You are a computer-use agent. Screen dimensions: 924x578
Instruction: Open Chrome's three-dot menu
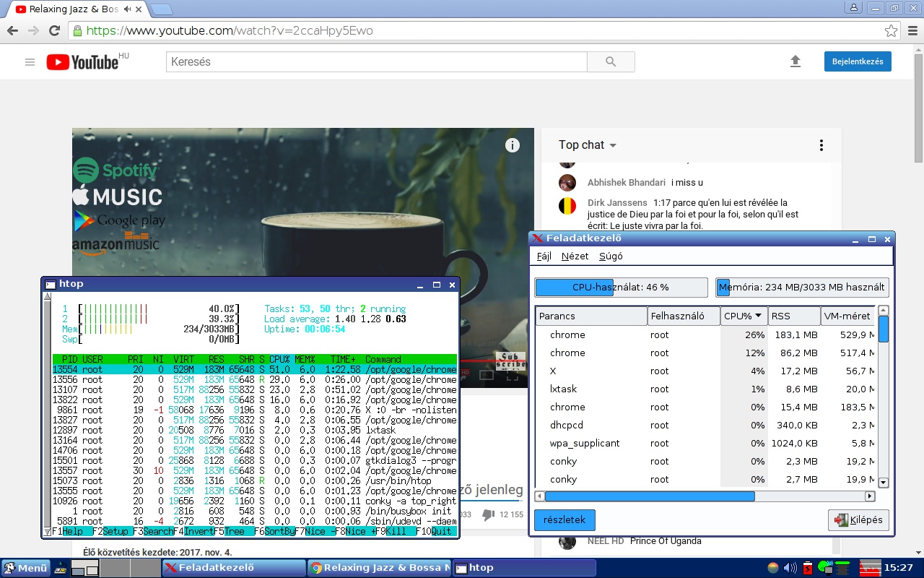pos(912,31)
